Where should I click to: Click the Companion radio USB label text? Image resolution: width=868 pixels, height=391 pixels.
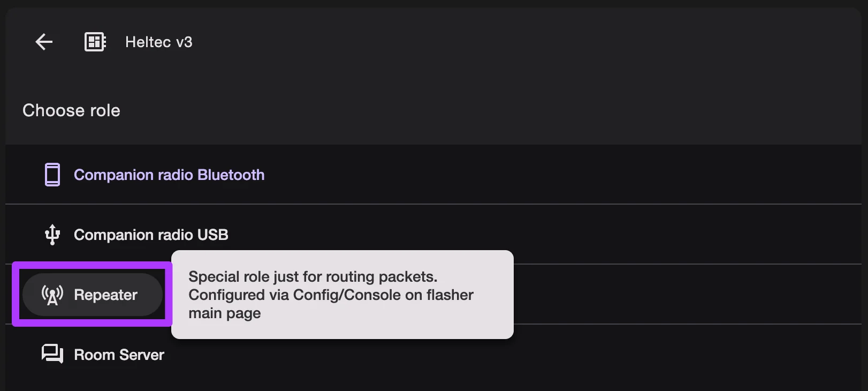click(150, 235)
